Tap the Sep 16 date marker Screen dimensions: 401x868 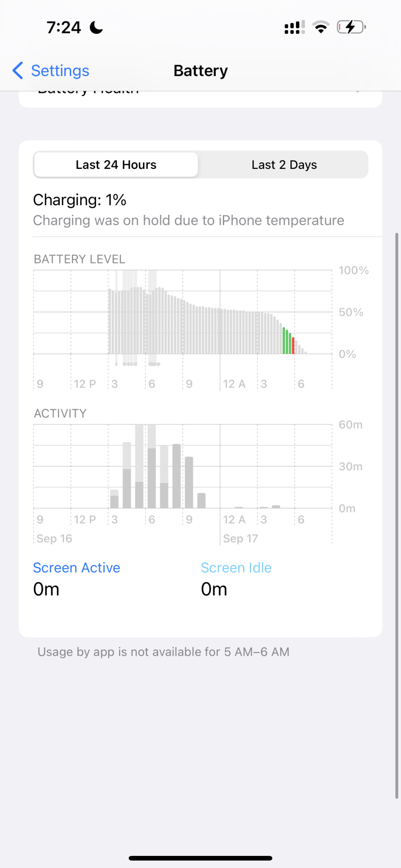(54, 539)
